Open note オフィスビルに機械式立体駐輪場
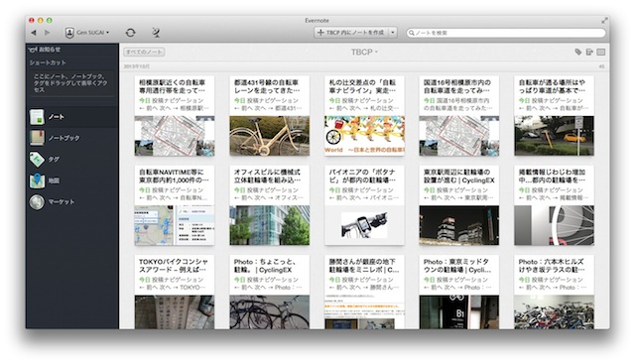 [x=269, y=205]
